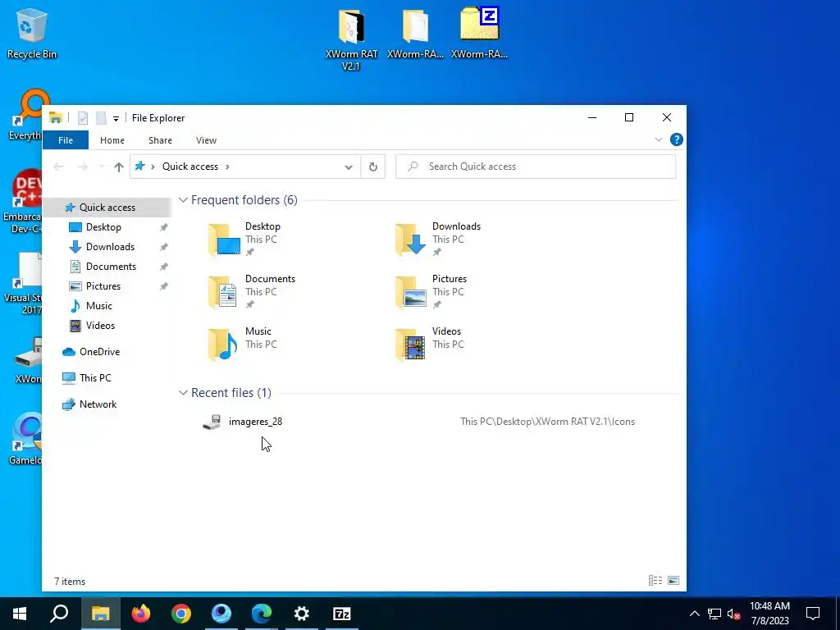The height and width of the screenshot is (630, 840).
Task: Switch to the Home ribbon tab
Action: click(112, 140)
